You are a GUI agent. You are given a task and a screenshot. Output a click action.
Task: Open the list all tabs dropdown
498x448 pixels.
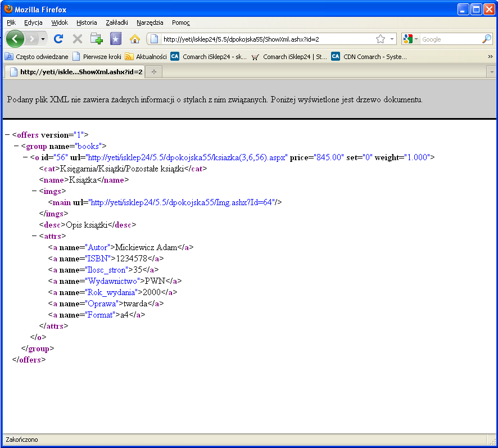pyautogui.click(x=492, y=72)
